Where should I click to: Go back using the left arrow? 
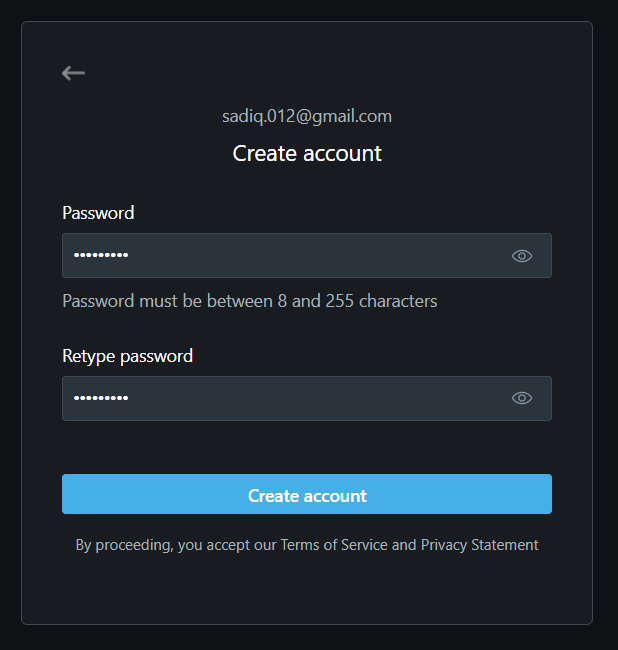(x=73, y=73)
